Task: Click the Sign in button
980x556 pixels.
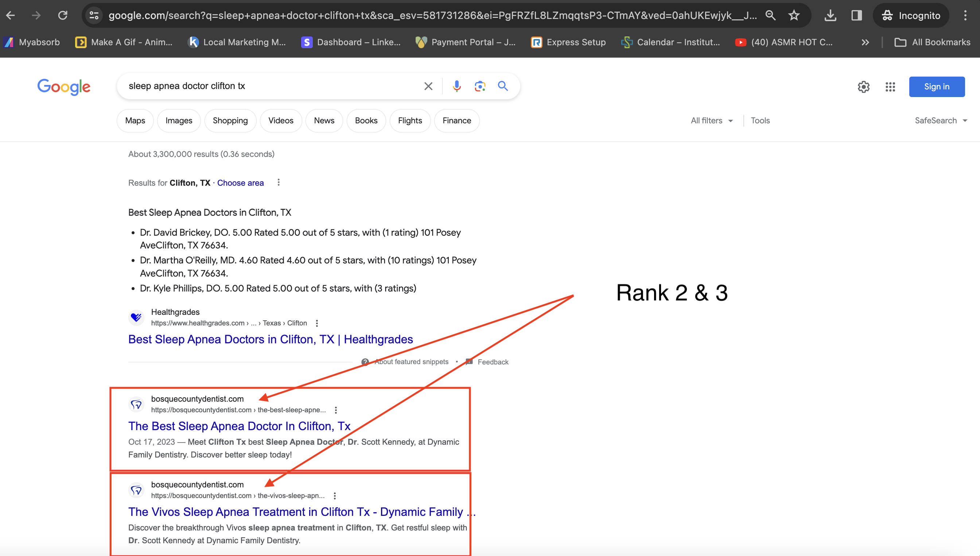Action: point(937,87)
